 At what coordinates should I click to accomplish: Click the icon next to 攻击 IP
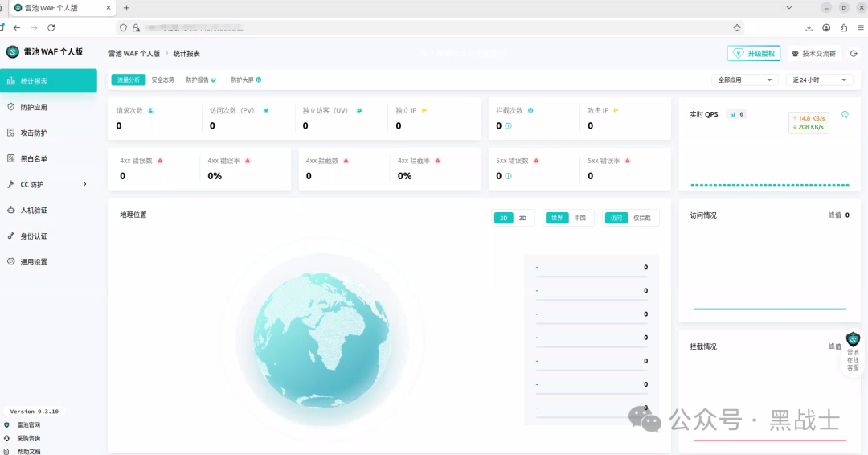[x=616, y=110]
